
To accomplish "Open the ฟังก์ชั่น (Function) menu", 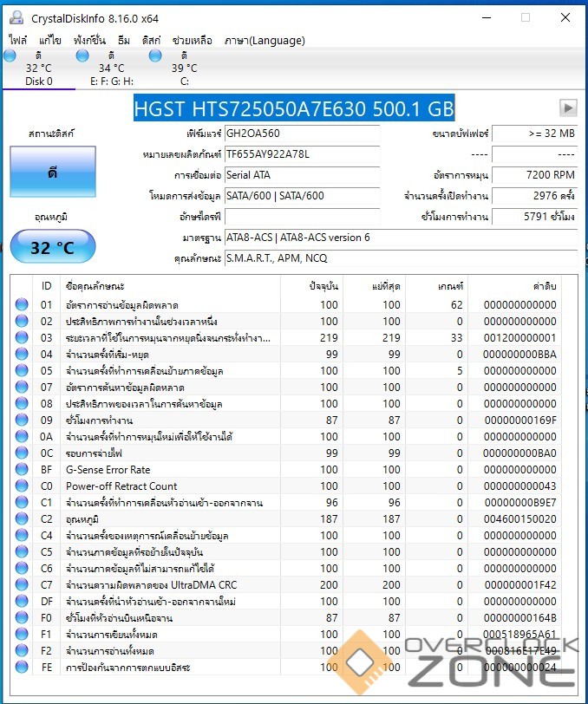I will [x=89, y=40].
